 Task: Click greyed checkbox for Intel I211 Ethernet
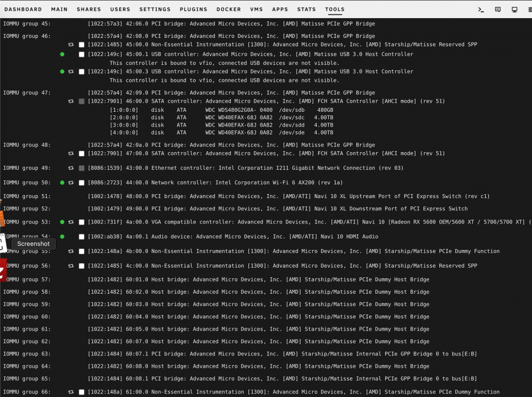(81, 168)
